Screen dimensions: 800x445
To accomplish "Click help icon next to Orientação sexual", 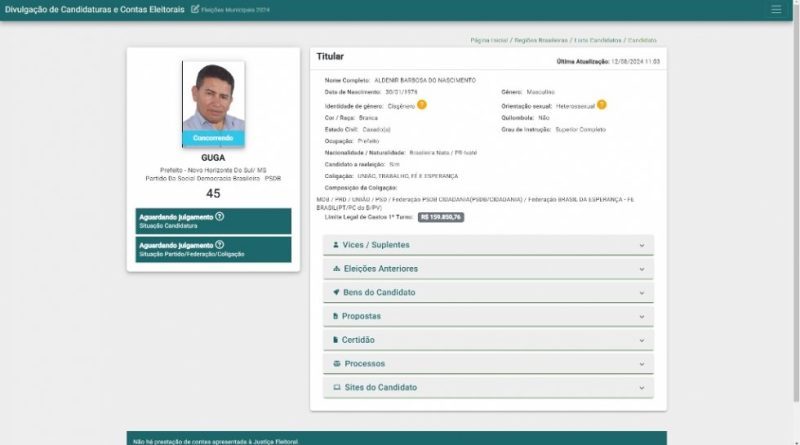I will pyautogui.click(x=602, y=105).
